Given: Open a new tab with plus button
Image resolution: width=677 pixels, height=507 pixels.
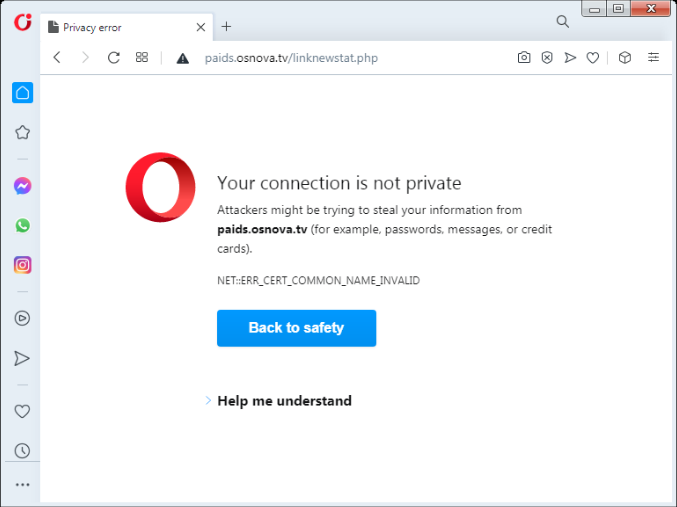Looking at the screenshot, I should [226, 27].
